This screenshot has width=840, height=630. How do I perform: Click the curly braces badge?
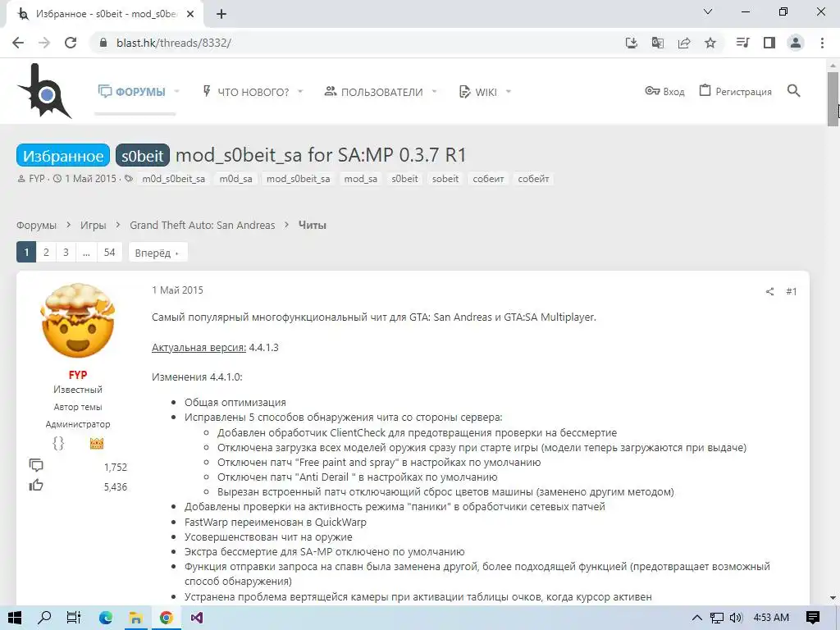(58, 443)
